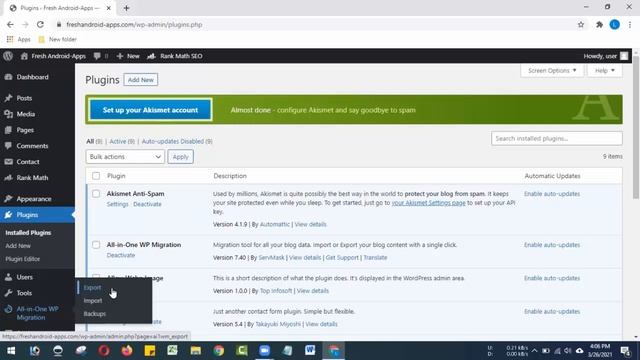Click Rank Math sidebar icon
The height and width of the screenshot is (360, 640).
pyautogui.click(x=8, y=178)
